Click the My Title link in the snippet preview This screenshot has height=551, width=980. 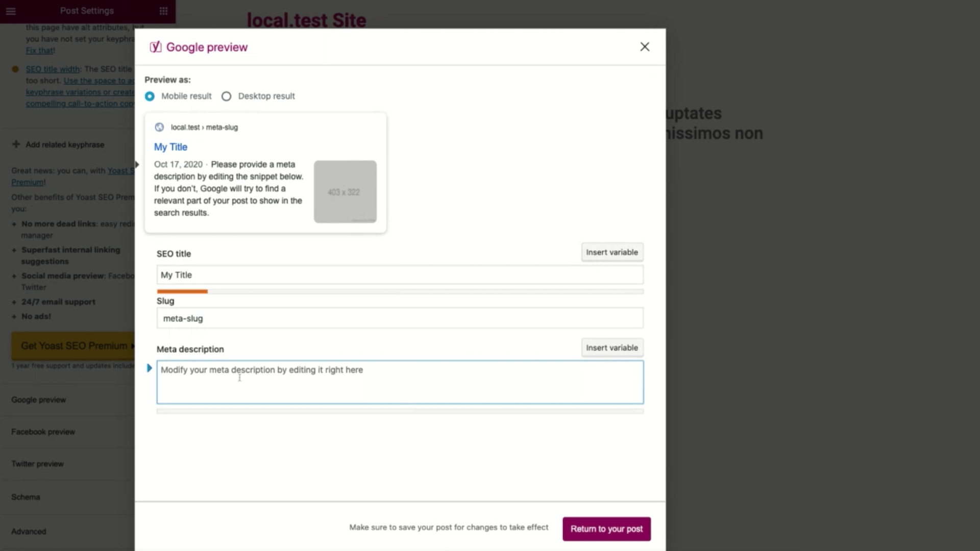tap(170, 147)
